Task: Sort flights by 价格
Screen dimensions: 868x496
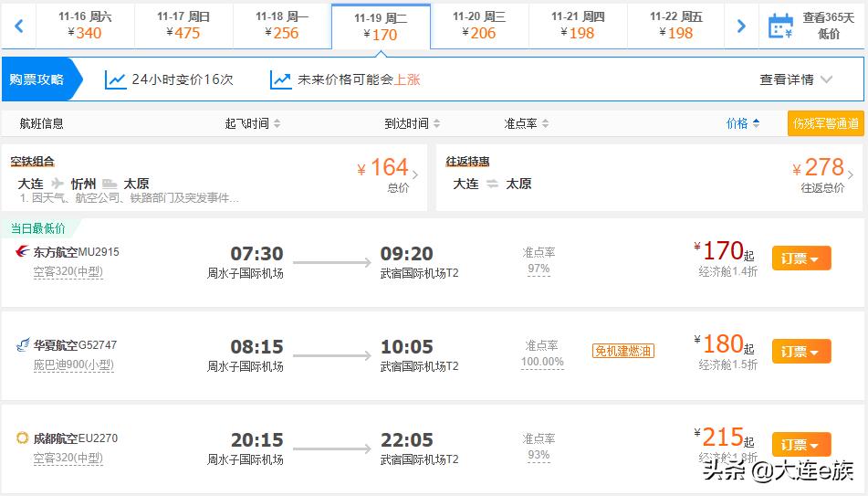Action: coord(743,123)
